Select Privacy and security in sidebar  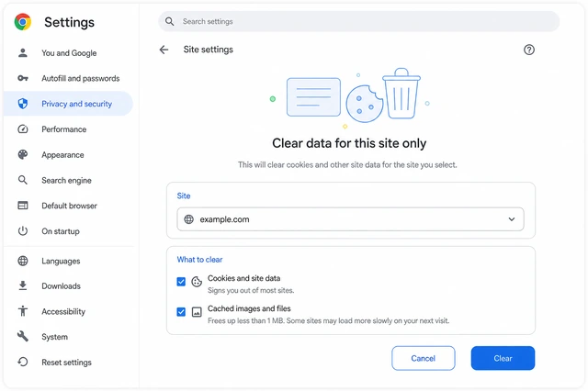(x=69, y=104)
